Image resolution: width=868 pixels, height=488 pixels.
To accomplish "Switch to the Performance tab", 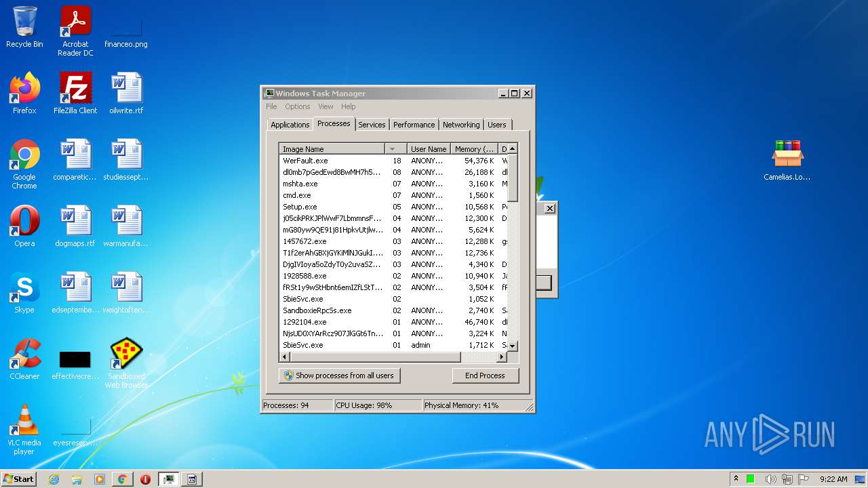I will tap(414, 125).
